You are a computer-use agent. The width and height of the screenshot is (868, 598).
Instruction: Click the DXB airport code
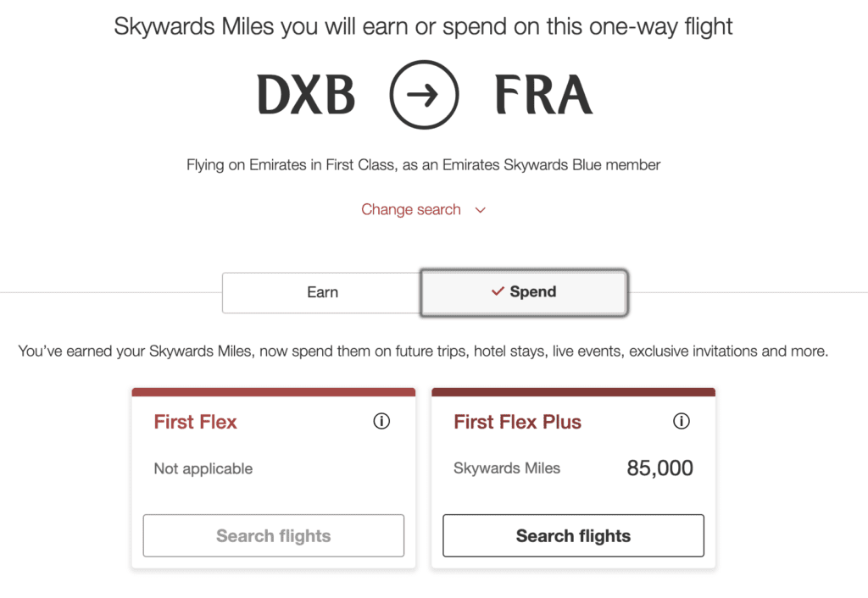point(306,95)
